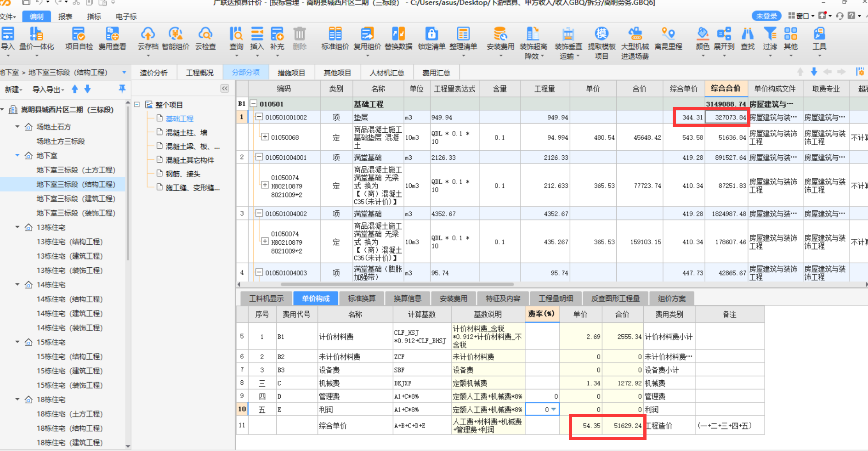Collapse the 13栋住宅 tree node
868x451 pixels.
click(17, 227)
